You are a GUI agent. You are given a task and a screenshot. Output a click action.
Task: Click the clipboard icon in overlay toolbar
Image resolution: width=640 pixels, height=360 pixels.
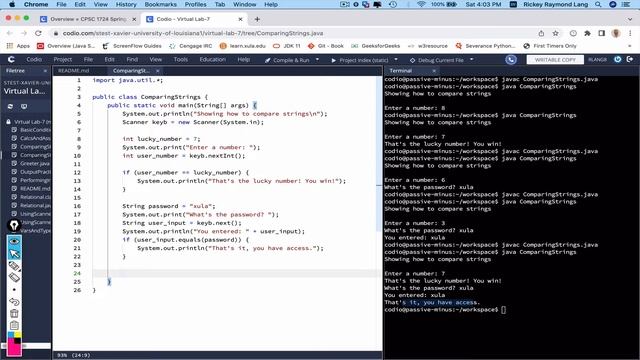(x=14, y=325)
